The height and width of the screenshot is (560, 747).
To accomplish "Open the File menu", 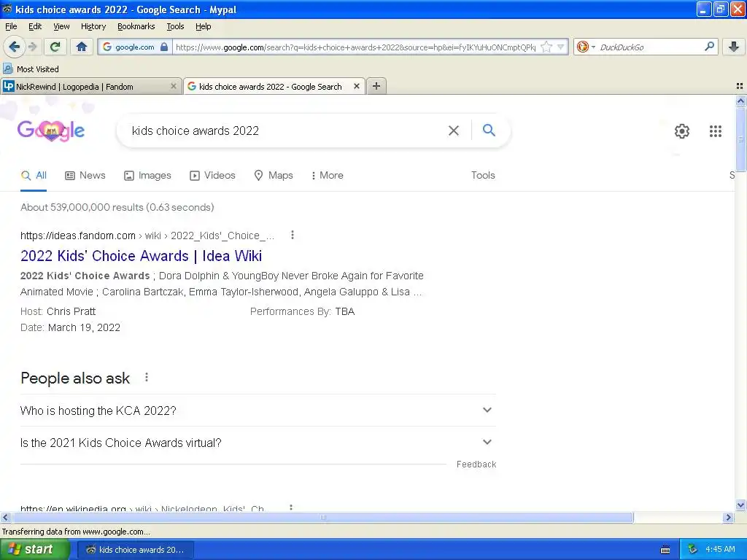I will (11, 26).
